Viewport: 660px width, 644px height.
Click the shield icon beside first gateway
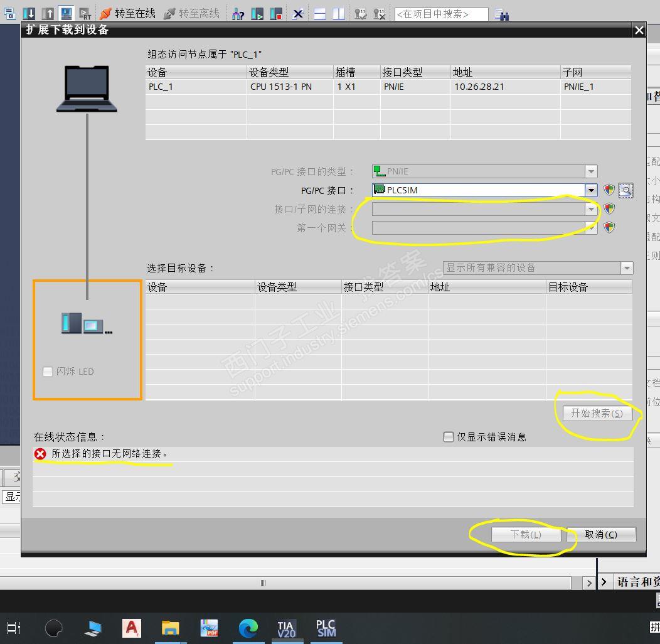point(609,227)
